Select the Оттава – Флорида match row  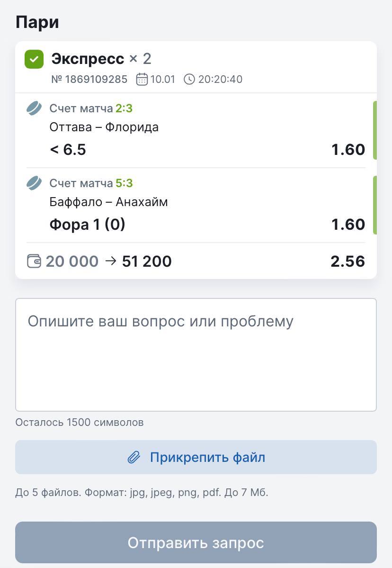click(104, 127)
